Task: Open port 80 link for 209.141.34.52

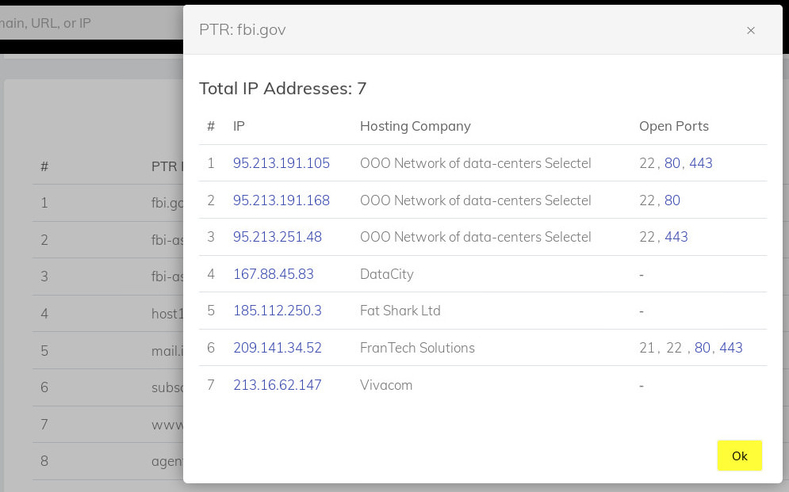Action: pyautogui.click(x=702, y=348)
